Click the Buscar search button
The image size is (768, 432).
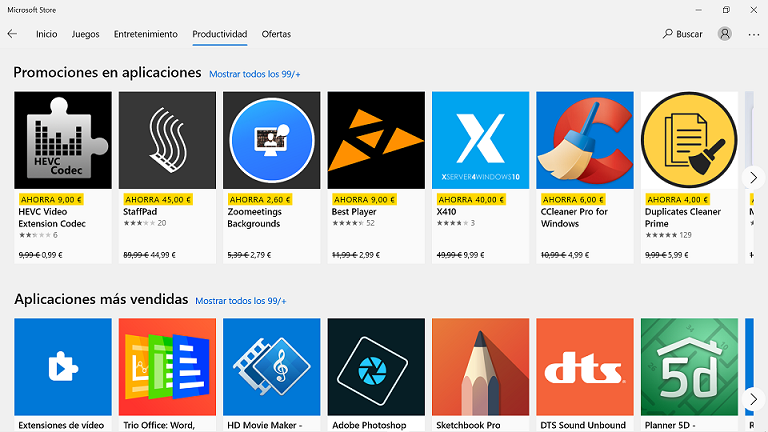pyautogui.click(x=682, y=34)
